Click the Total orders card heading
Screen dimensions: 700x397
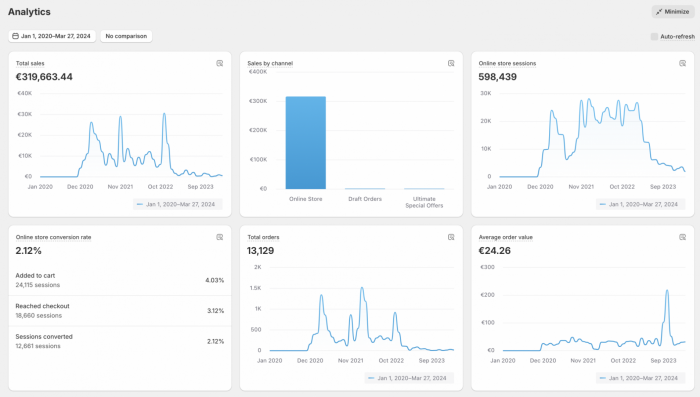coord(263,237)
